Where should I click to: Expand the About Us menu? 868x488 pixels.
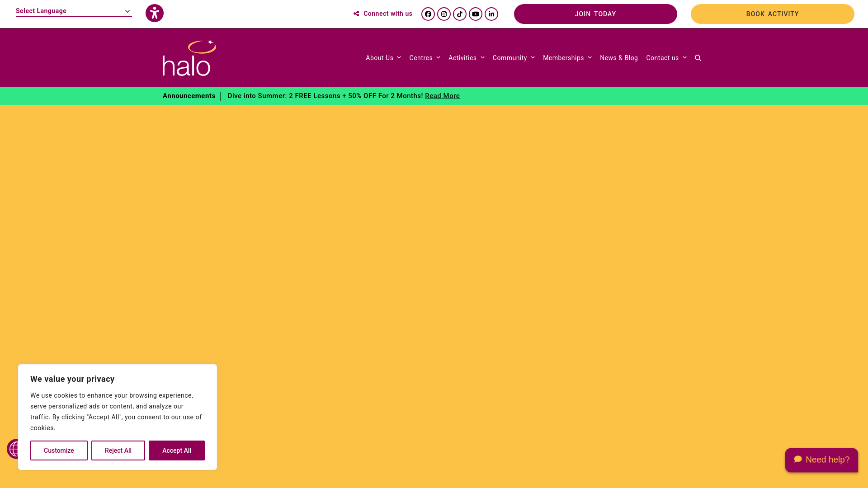pos(383,58)
